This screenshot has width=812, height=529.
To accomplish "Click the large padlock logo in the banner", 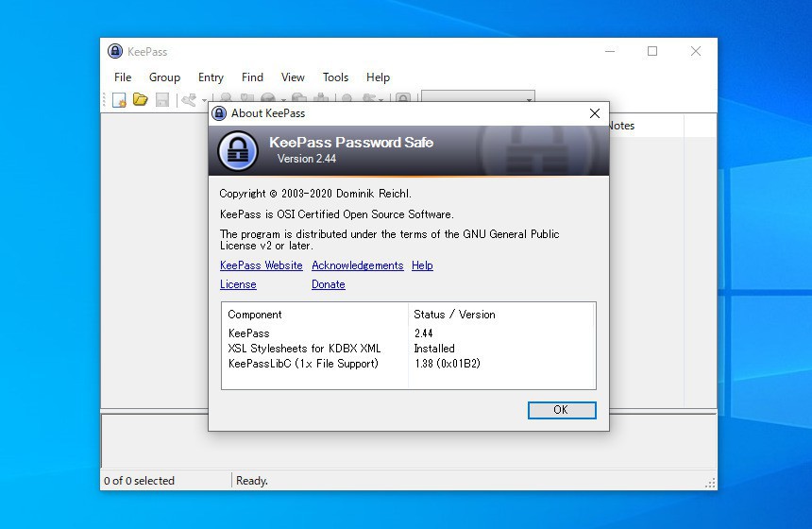I will pos(238,151).
